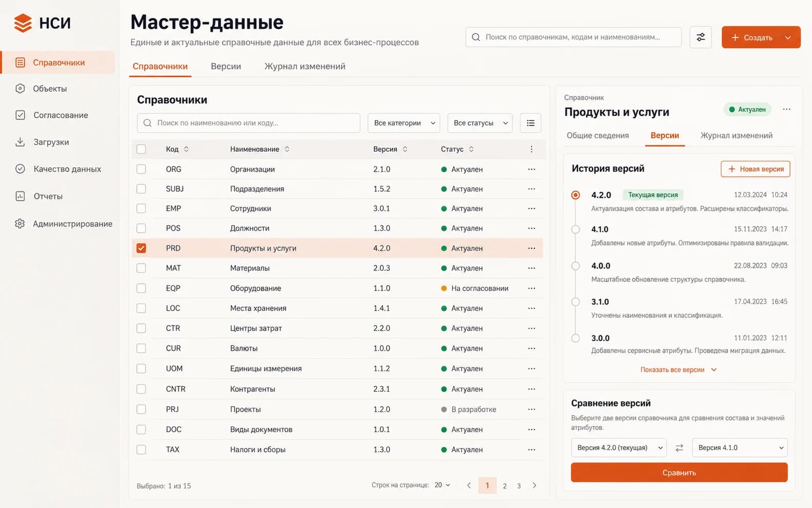This screenshot has width=812, height=508.
Task: Open row actions for Организации
Action: 532,169
